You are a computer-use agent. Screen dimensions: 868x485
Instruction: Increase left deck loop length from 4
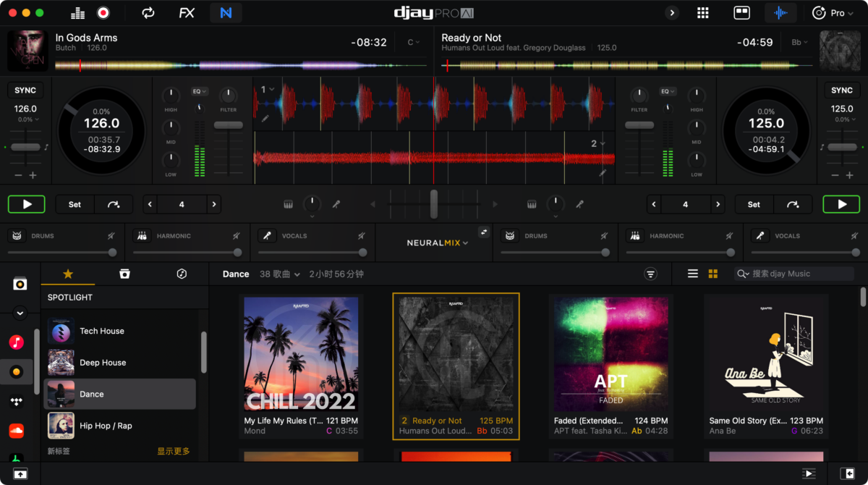tap(213, 205)
